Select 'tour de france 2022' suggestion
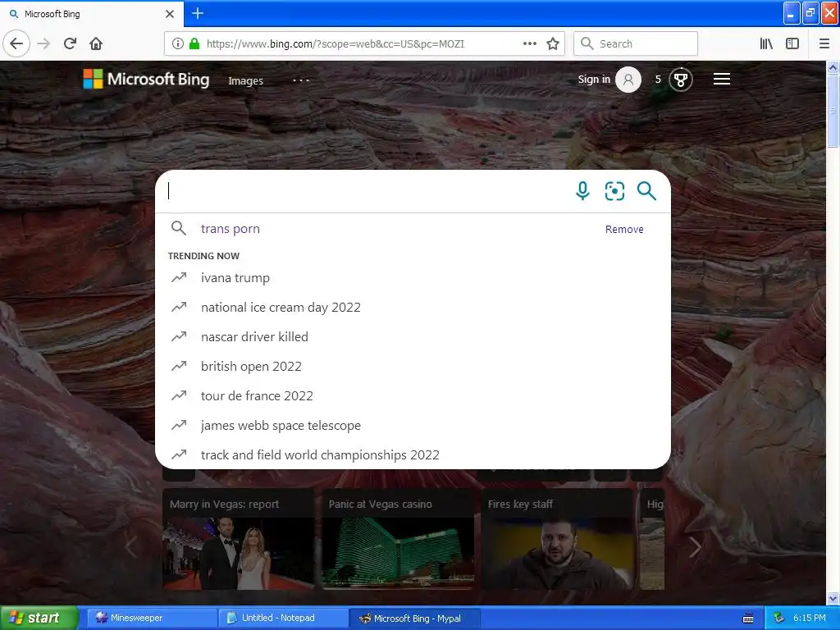The image size is (840, 630). click(x=413, y=395)
